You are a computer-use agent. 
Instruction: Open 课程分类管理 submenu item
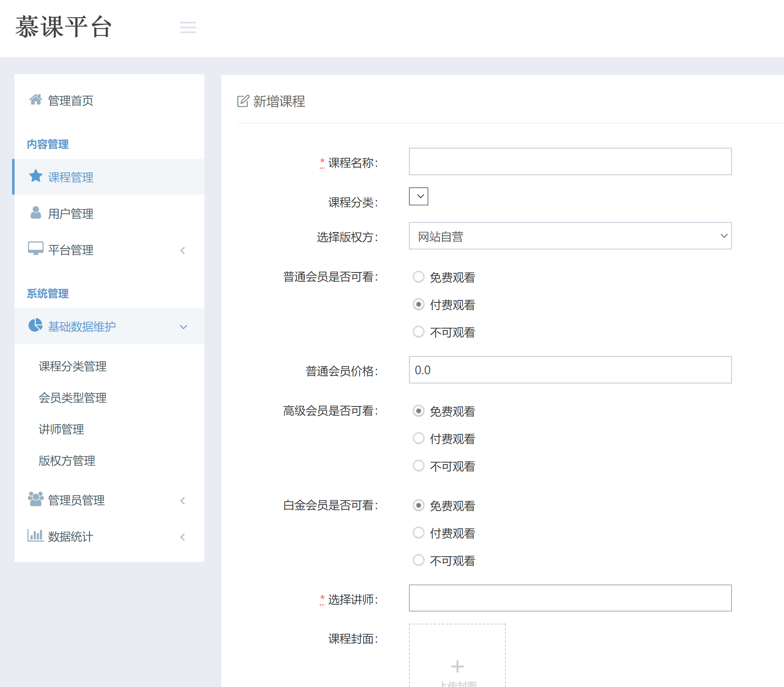(x=73, y=366)
